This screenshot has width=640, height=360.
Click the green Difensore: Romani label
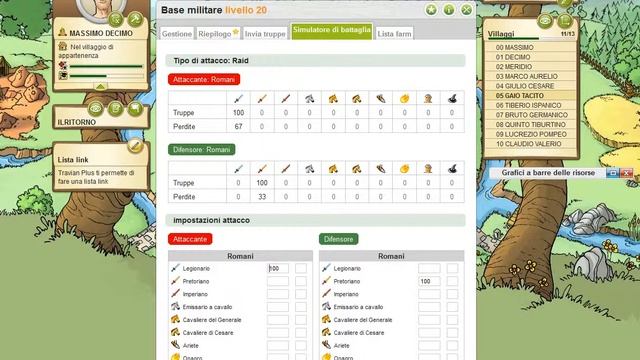(202, 150)
